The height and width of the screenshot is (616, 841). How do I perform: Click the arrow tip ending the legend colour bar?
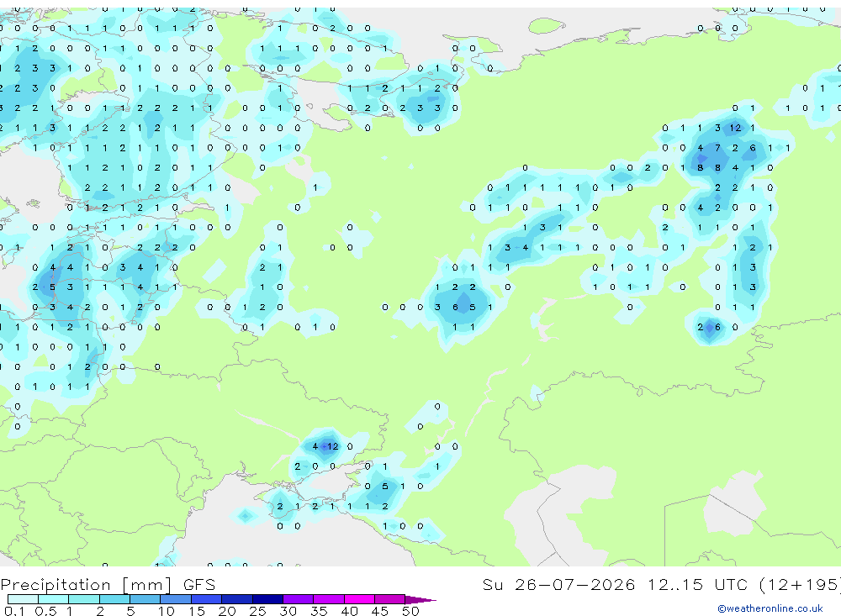[x=421, y=599]
